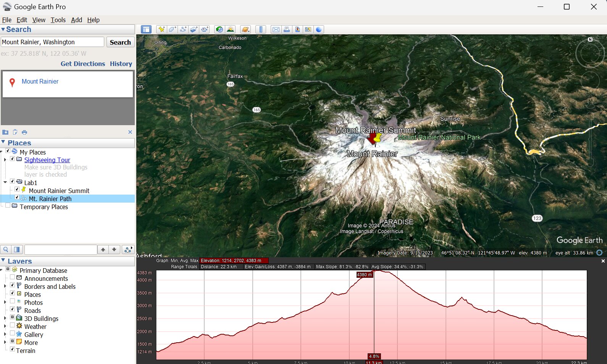Click the Record a Tour camera icon
607x364 pixels.
pos(205,29)
